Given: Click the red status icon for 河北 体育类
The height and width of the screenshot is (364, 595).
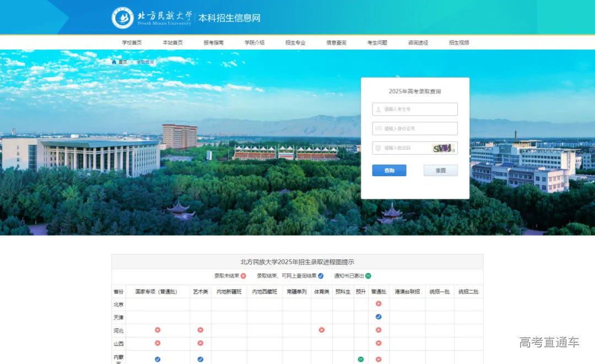Looking at the screenshot, I should click(321, 329).
